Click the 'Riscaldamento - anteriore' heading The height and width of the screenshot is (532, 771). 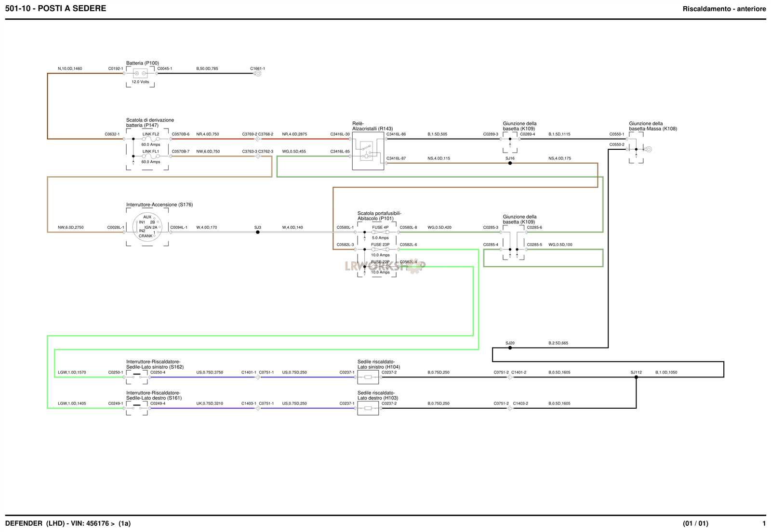point(724,9)
